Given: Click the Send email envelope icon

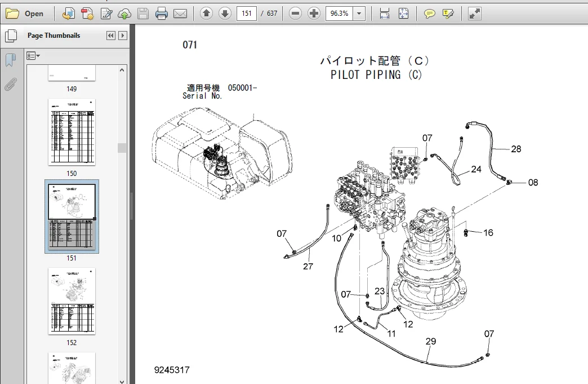Looking at the screenshot, I should [180, 14].
